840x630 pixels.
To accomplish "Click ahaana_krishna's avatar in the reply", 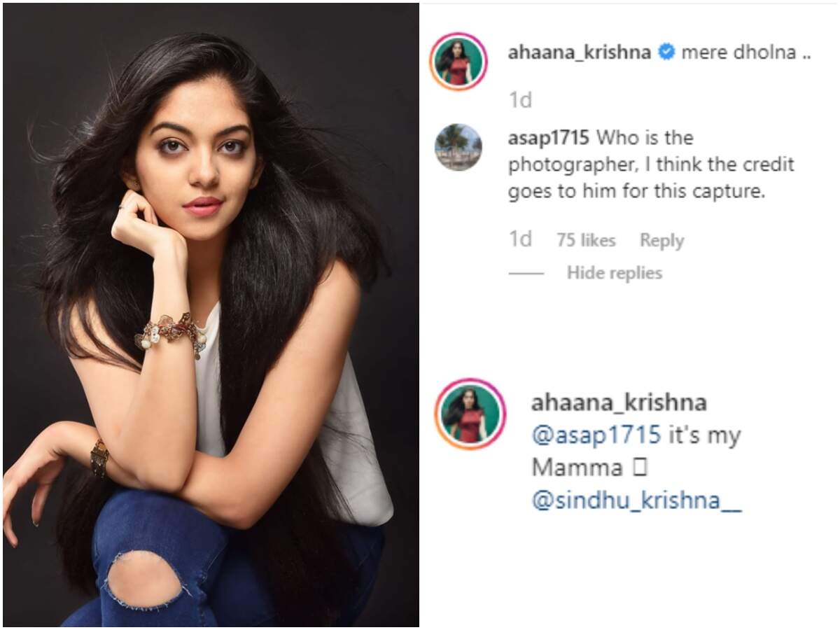I will click(x=470, y=413).
